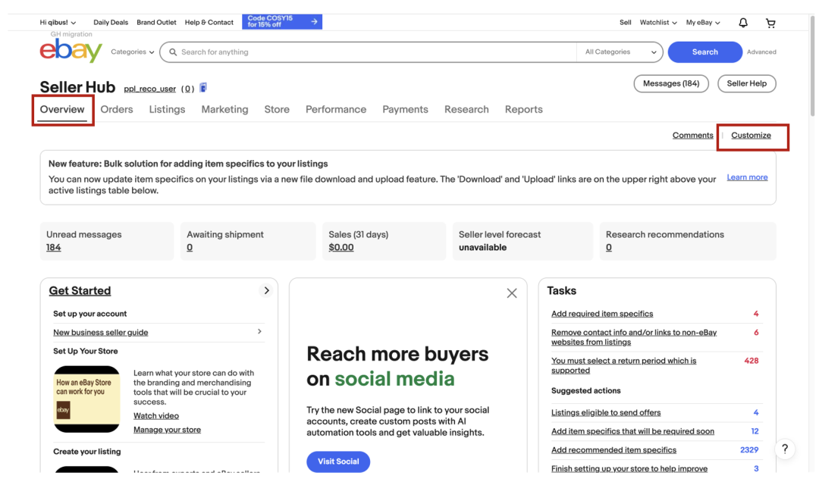
Task: Expand the Hi qibus! account dropdown
Action: (58, 23)
